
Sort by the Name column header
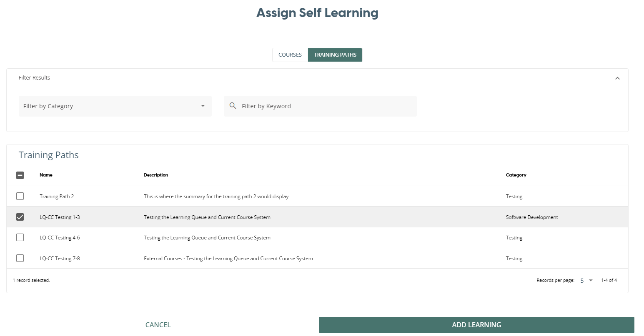point(46,175)
